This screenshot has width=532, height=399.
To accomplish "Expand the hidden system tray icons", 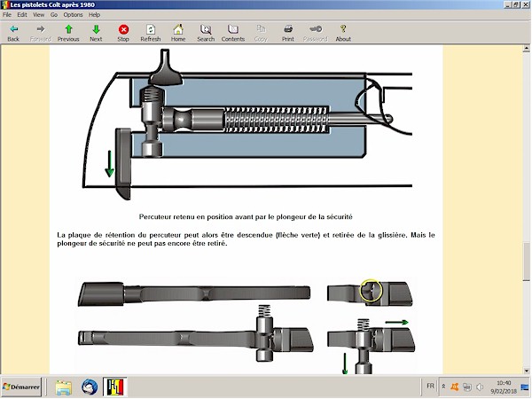I will 445,387.
